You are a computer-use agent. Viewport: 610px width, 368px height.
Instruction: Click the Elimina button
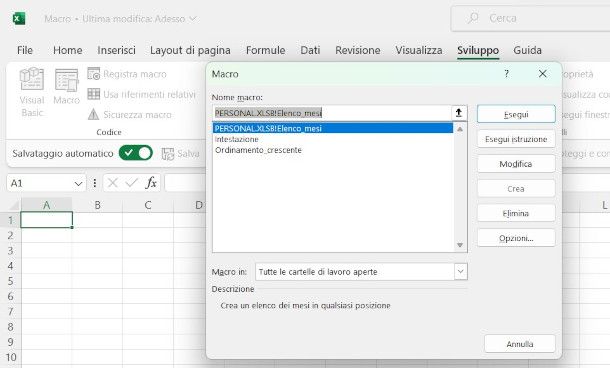click(516, 213)
